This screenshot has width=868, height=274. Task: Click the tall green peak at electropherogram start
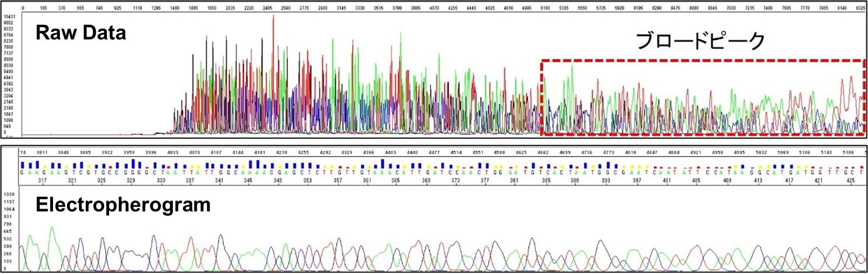[x=52, y=230]
